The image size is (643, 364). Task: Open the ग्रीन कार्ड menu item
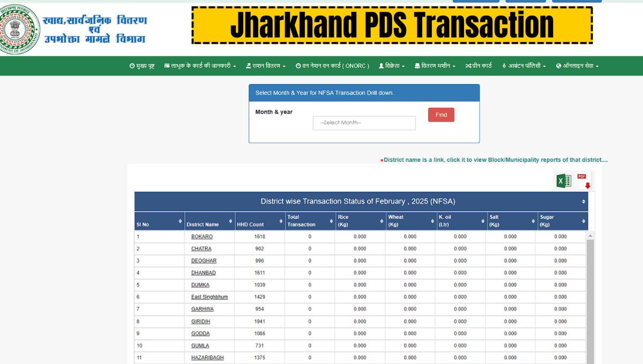(478, 66)
